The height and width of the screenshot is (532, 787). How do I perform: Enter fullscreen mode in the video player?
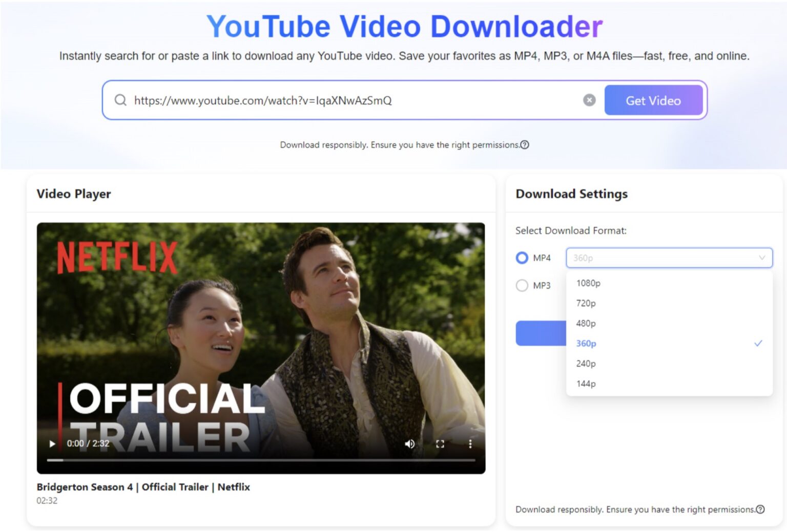(x=440, y=444)
